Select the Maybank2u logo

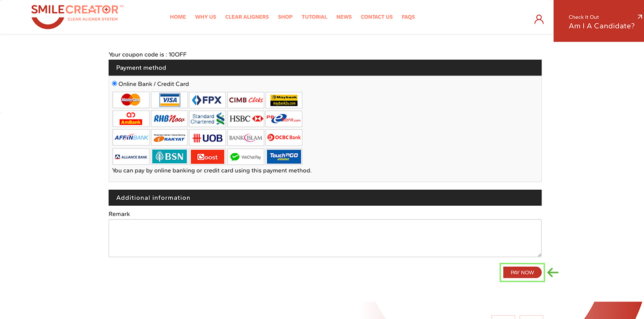pyautogui.click(x=284, y=100)
